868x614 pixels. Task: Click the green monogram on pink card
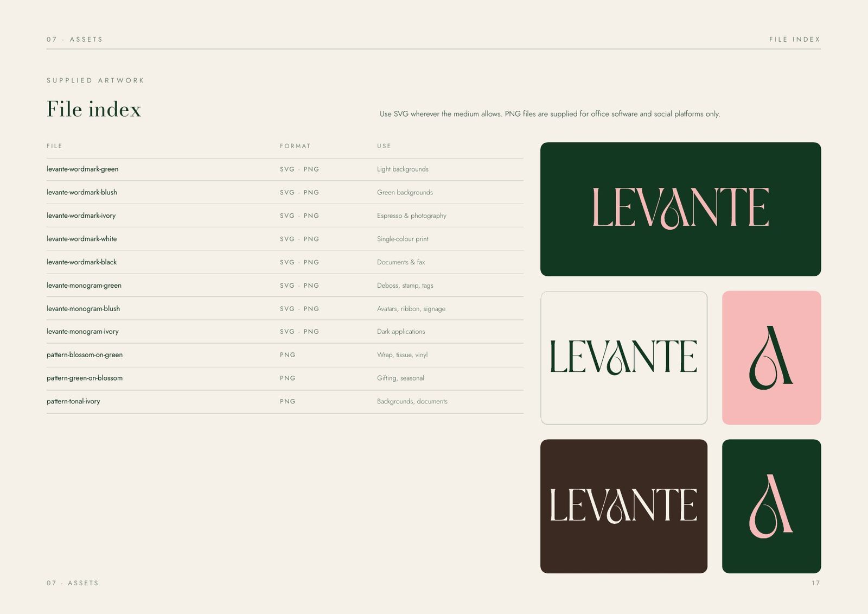point(771,358)
